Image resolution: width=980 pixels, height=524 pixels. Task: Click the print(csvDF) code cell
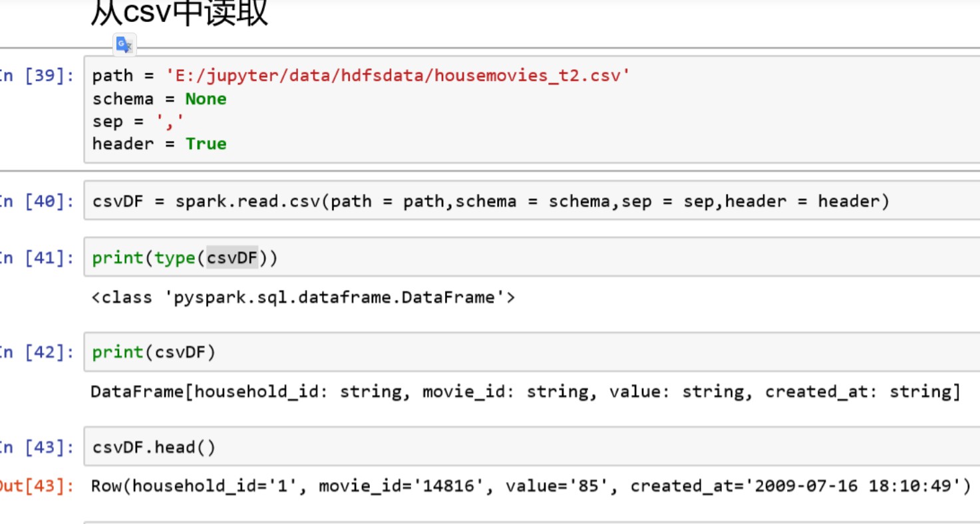coord(154,352)
